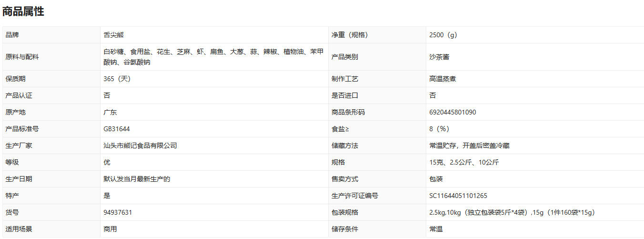Select the storage method text 常温贮存，开盖后密盖冷藏
The width and height of the screenshot is (644, 239).
[469, 145]
